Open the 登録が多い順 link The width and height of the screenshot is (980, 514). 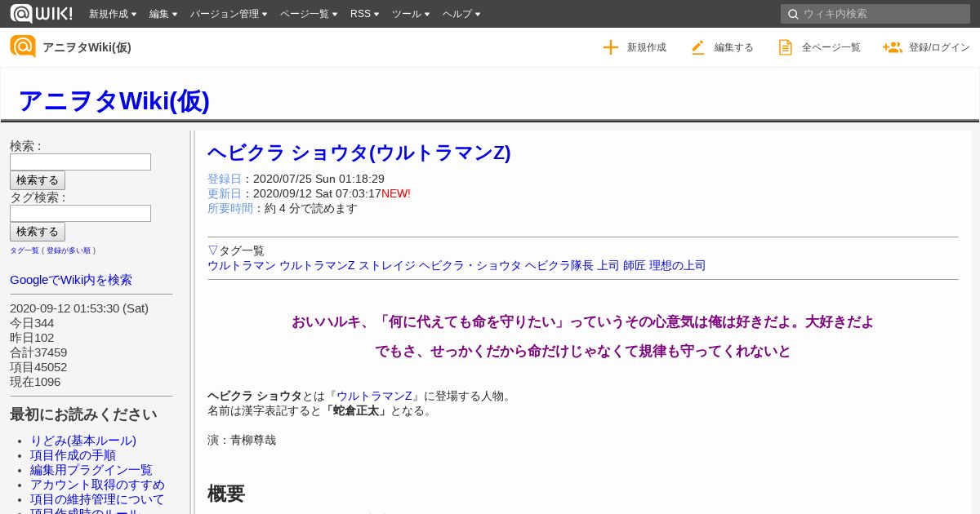click(68, 250)
